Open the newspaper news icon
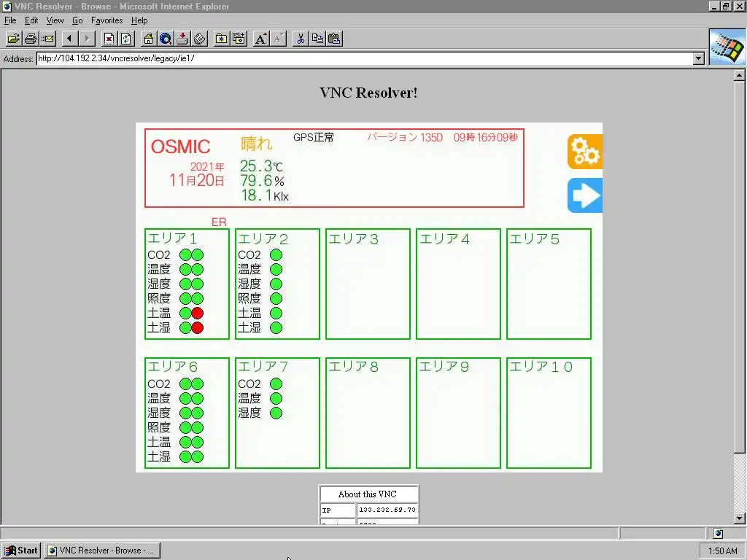The width and height of the screenshot is (747, 560). [x=200, y=39]
